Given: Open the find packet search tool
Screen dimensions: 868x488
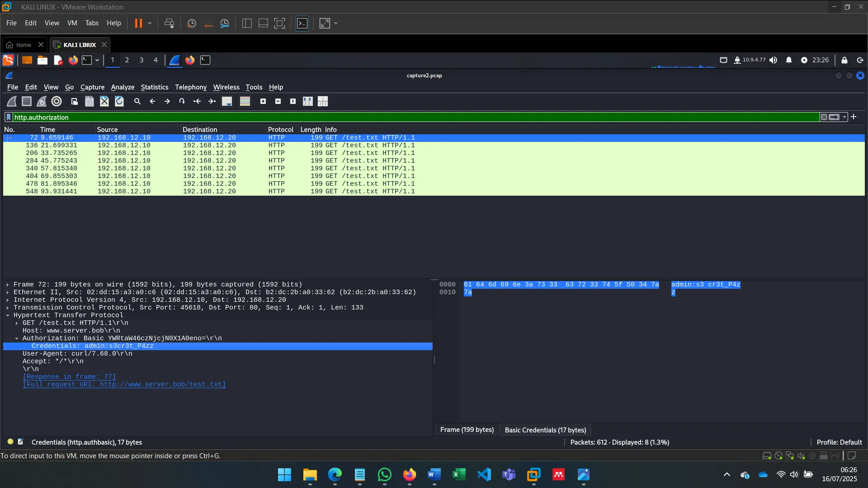Looking at the screenshot, I should point(137,101).
